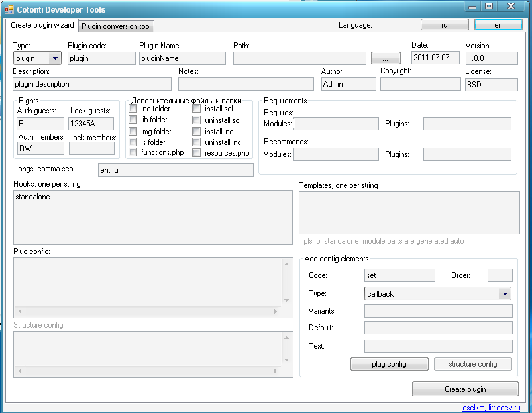Screen dimensions: 532x413
Task: Click the Cotonti Developer Tools title bar icon
Action: click(x=9, y=9)
